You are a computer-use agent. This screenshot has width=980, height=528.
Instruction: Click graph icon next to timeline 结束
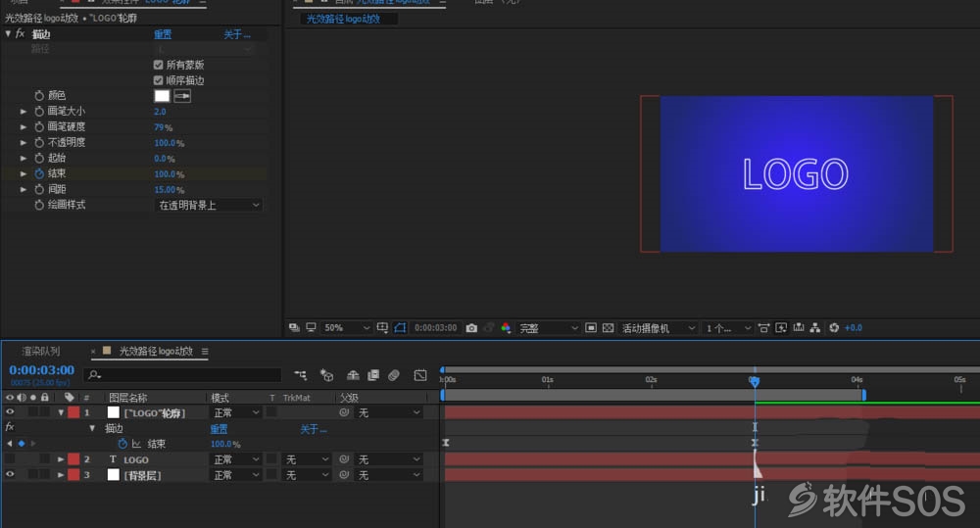(x=136, y=444)
